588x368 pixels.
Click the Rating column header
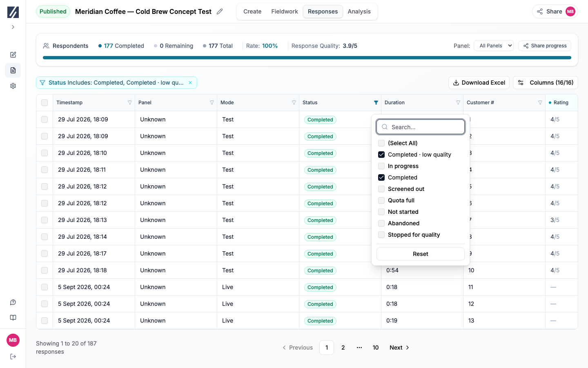click(561, 103)
